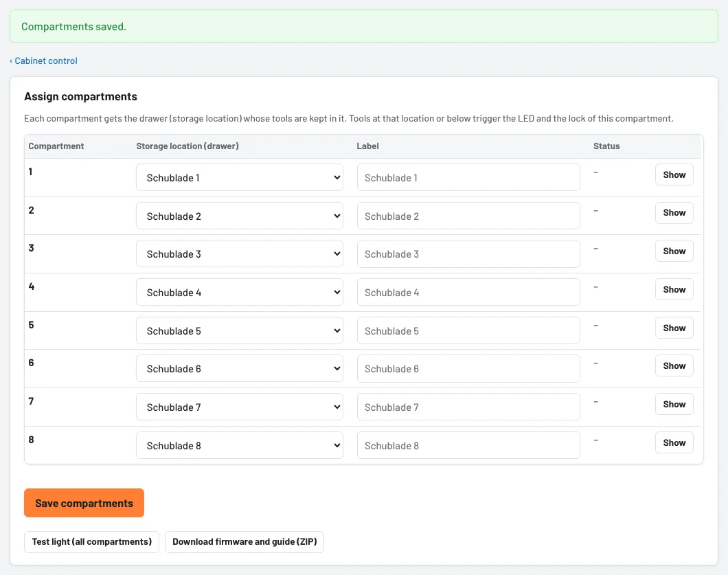The width and height of the screenshot is (728, 575).
Task: Show compartment 4 location
Action: click(674, 289)
